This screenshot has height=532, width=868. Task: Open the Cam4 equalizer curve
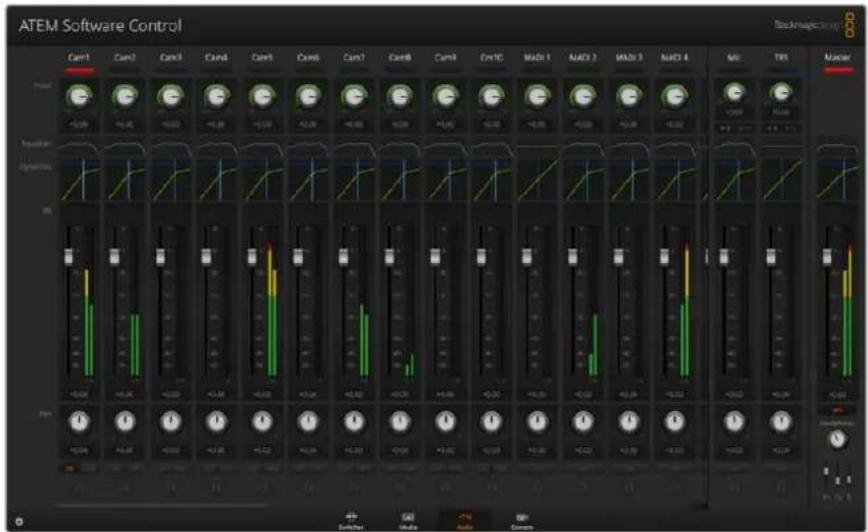coord(216,147)
